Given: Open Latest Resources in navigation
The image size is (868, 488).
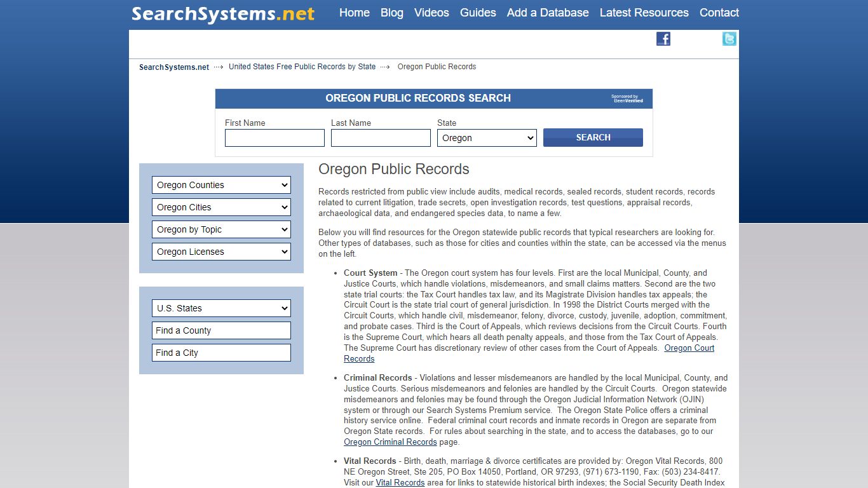Looking at the screenshot, I should [644, 13].
